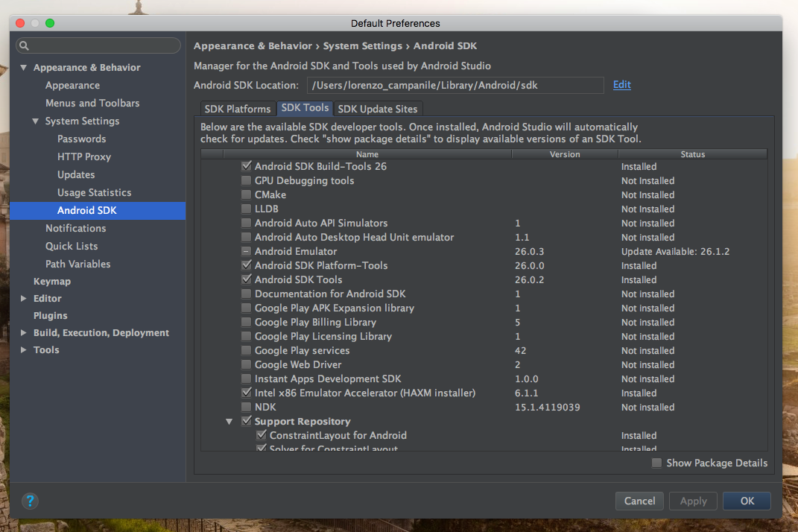Check the NDK checkbox
The image size is (798, 532).
coord(247,408)
